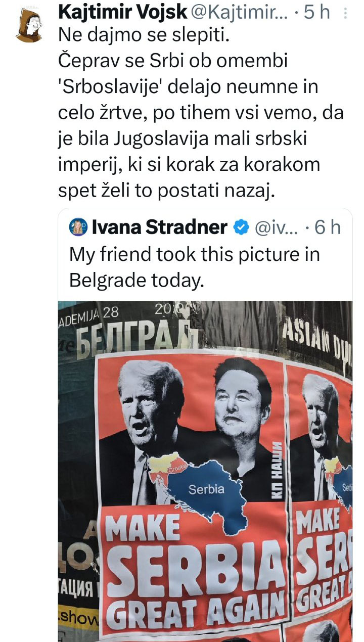Open the Kajtimir Vojsk display name
Screen dimensions: 364x642
[x=122, y=12]
